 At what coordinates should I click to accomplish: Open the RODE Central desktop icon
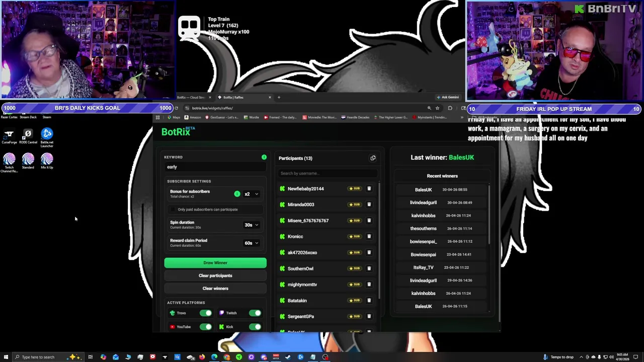28,137
